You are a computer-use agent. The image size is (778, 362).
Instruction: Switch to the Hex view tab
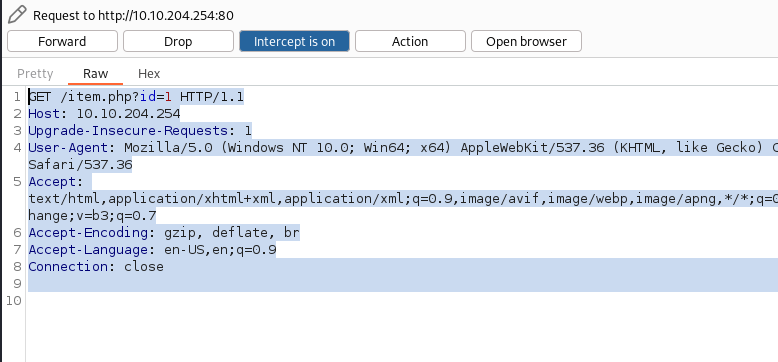[149, 73]
